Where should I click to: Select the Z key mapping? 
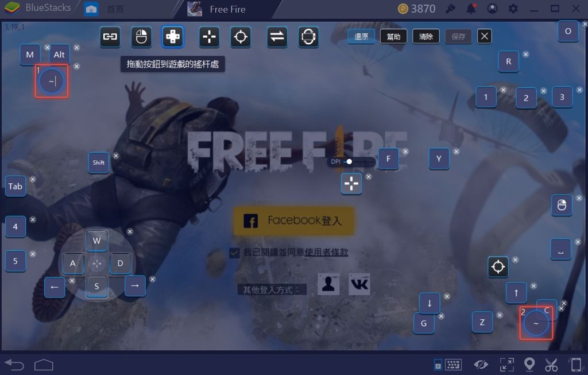(x=482, y=322)
